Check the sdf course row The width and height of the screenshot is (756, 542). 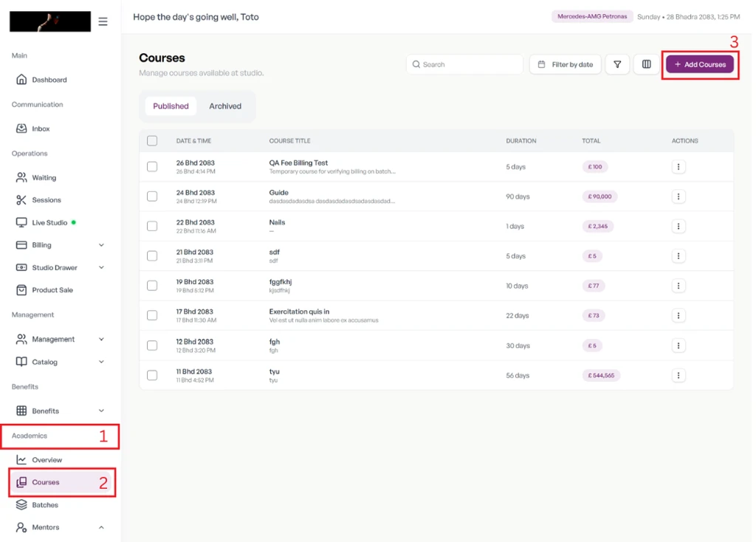click(152, 256)
